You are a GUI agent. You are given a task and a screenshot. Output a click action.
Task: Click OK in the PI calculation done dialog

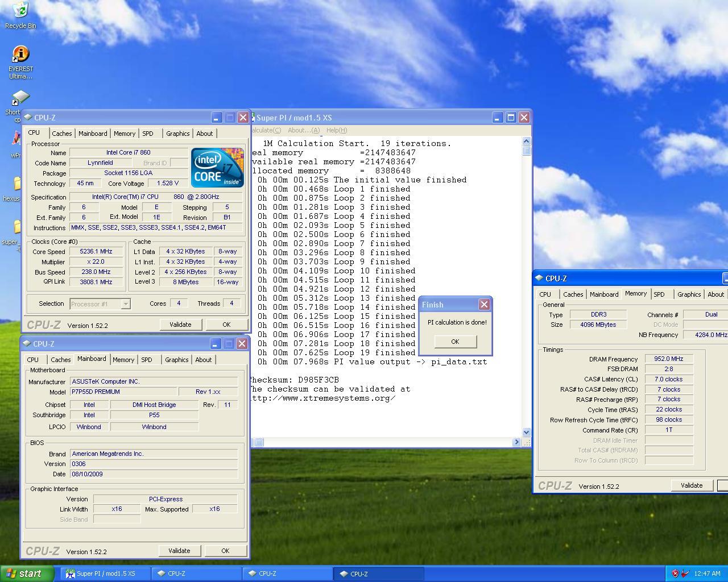(x=455, y=342)
